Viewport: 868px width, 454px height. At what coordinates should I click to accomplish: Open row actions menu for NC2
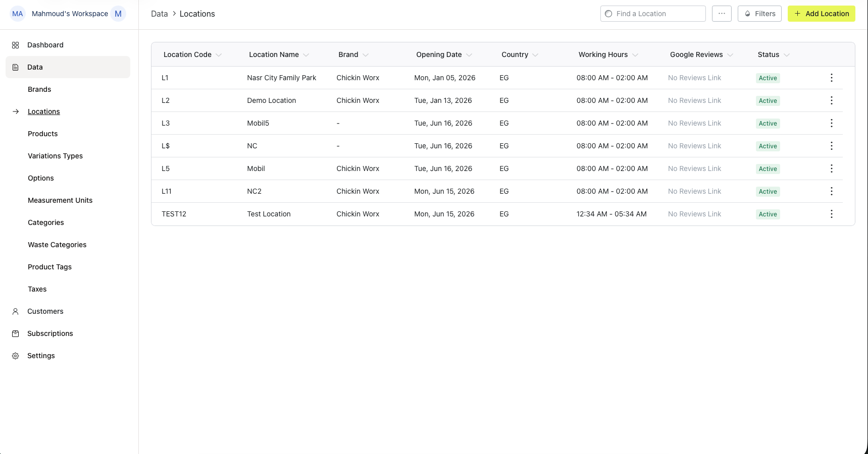point(831,191)
